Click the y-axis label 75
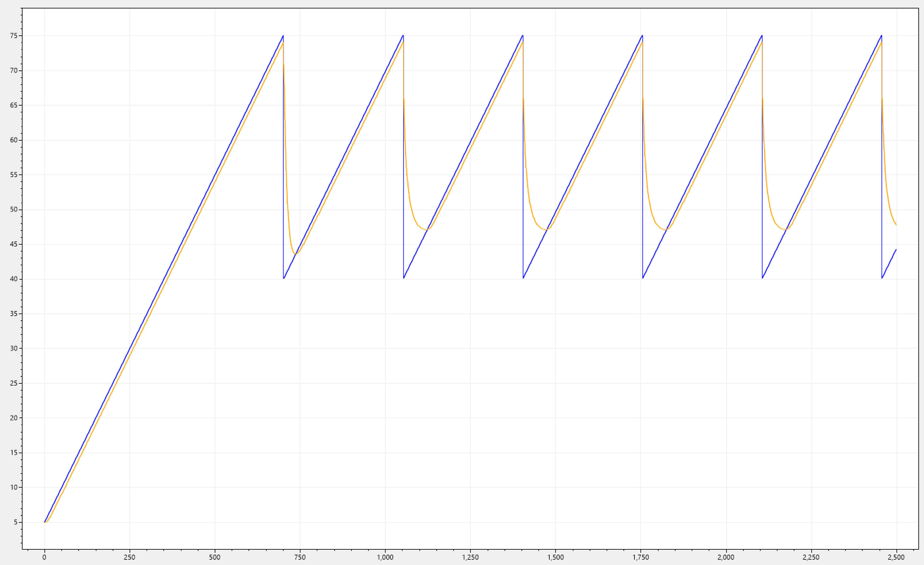This screenshot has width=924, height=565. pos(14,36)
